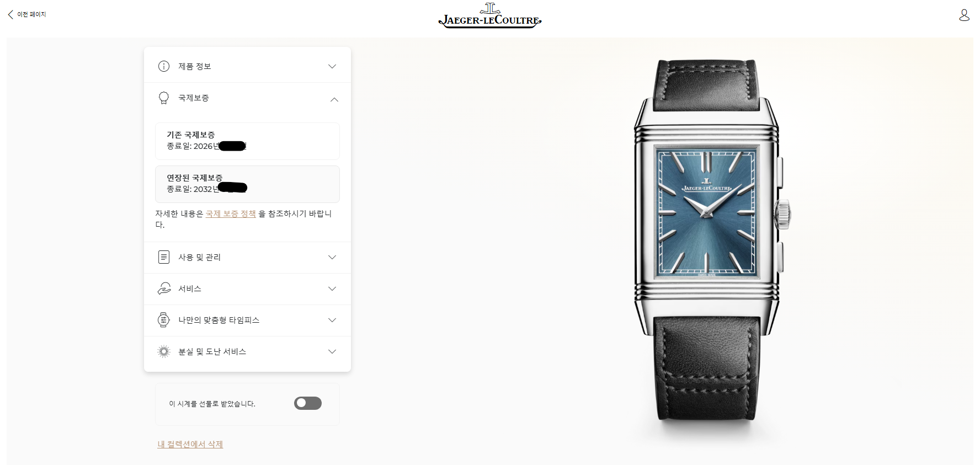Go back via 이전 페이지 link
This screenshot has width=980, height=465.
click(27, 14)
